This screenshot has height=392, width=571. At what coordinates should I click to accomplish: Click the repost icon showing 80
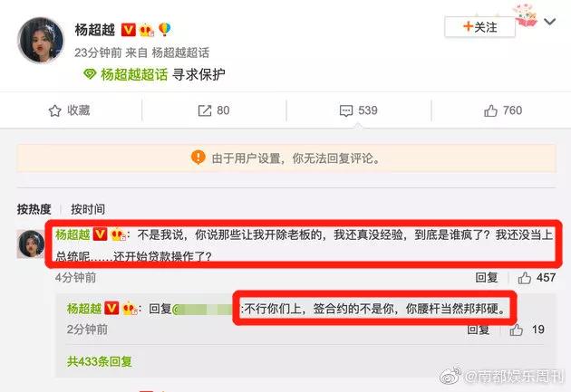(204, 110)
